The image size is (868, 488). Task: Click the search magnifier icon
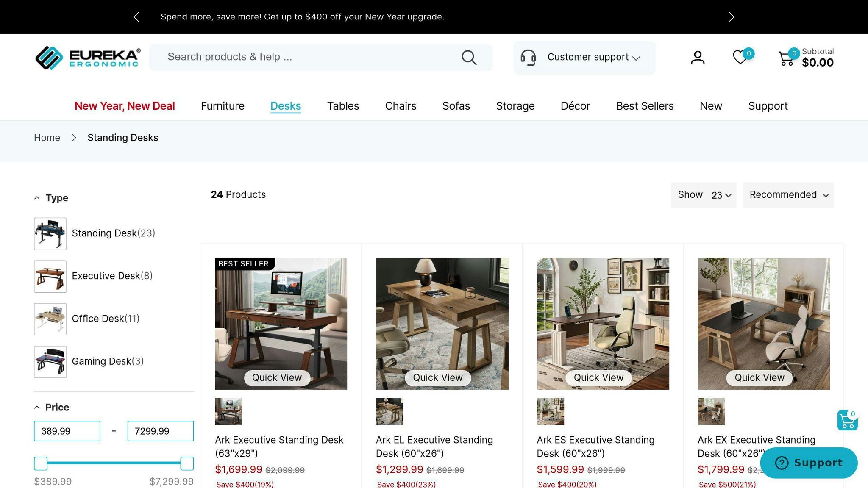pyautogui.click(x=469, y=57)
